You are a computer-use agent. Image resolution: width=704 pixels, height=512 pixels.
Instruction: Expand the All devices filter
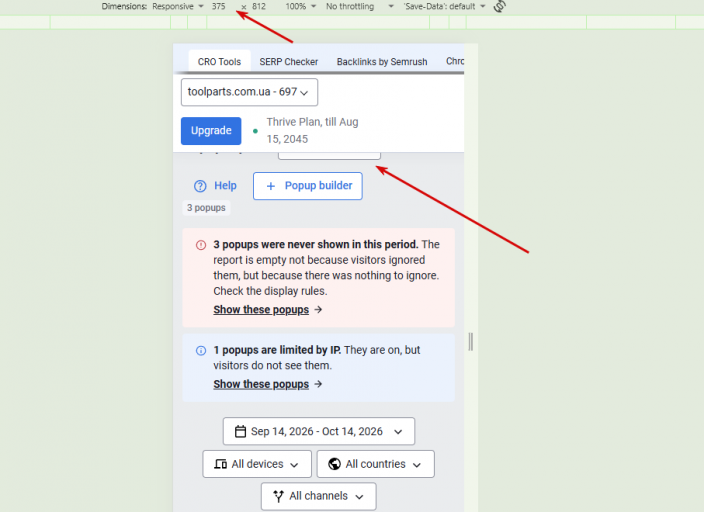[257, 464]
